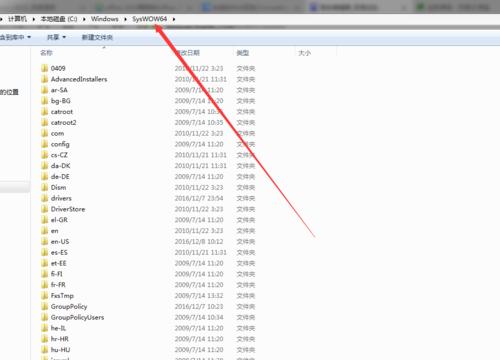The image size is (500, 360).
Task: Click the cs-CZ folder icon
Action: pos(44,155)
